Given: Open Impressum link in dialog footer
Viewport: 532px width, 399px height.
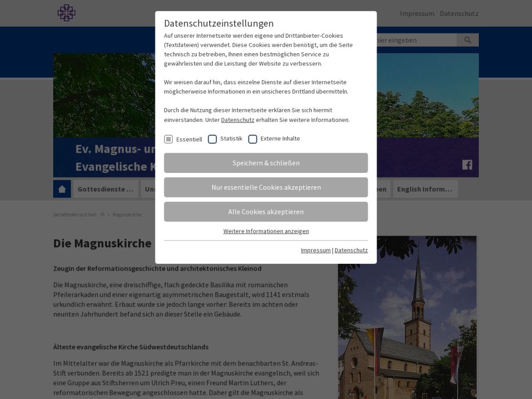Looking at the screenshot, I should (x=315, y=250).
